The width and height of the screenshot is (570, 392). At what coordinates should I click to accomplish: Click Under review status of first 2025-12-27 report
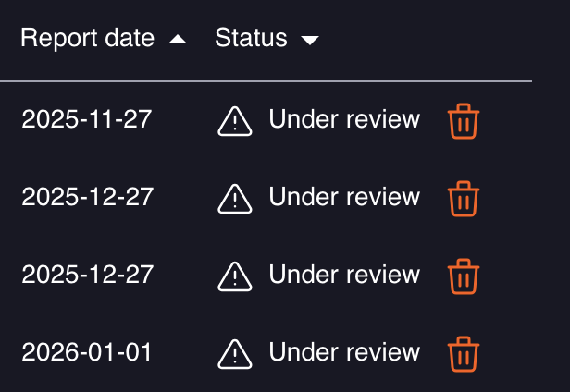pos(344,197)
